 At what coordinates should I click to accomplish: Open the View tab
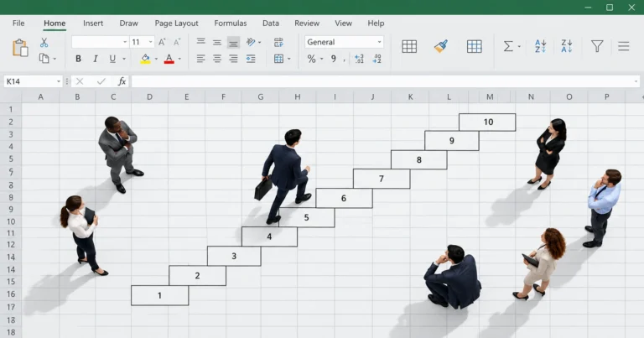click(343, 23)
